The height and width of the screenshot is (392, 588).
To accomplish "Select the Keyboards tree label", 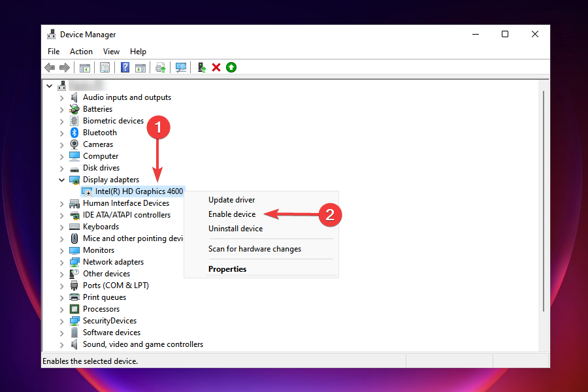I will [101, 227].
